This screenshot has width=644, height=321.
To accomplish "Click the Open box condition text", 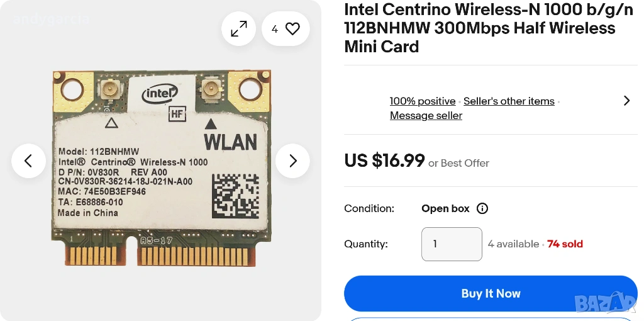I will 445,208.
